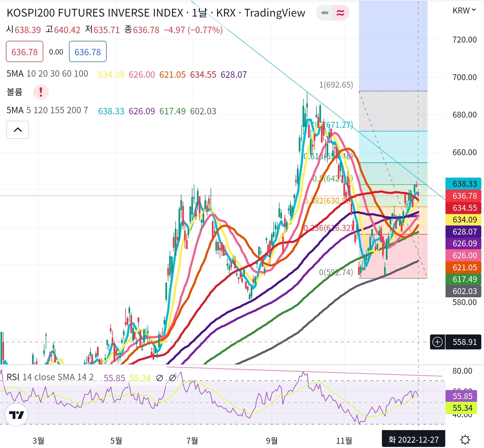The width and height of the screenshot is (484, 448).
Task: Click the 55.85 purple RSI value label
Action: [x=461, y=396]
